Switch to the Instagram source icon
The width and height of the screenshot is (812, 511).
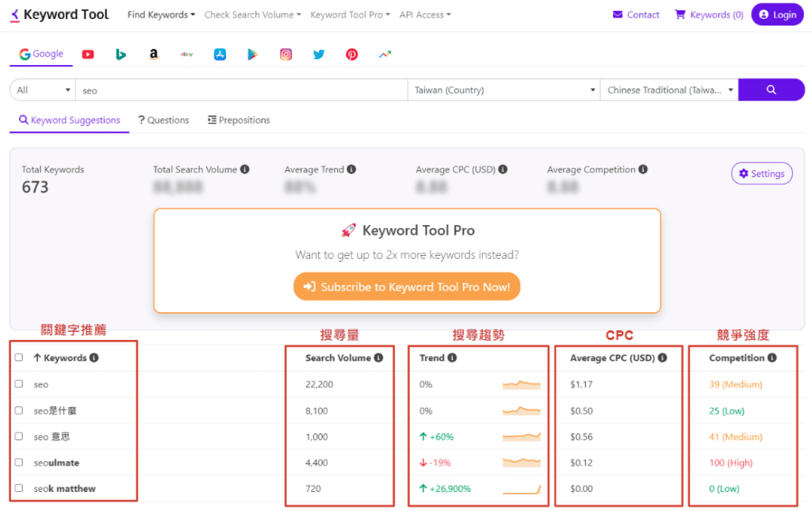click(x=285, y=55)
